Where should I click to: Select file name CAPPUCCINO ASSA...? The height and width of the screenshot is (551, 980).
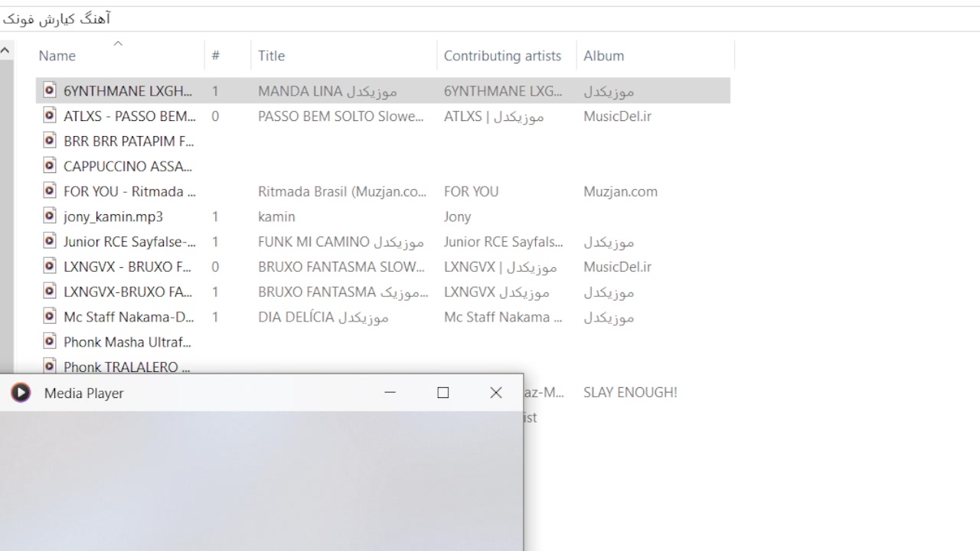coord(128,166)
